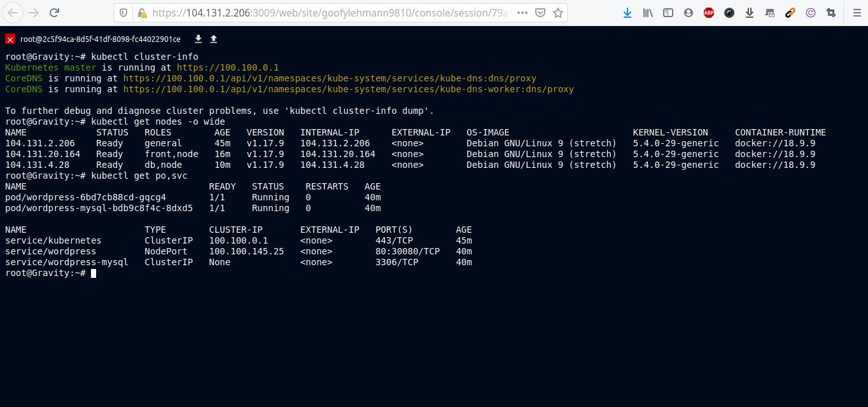Click the NodePort type cell

tap(166, 251)
